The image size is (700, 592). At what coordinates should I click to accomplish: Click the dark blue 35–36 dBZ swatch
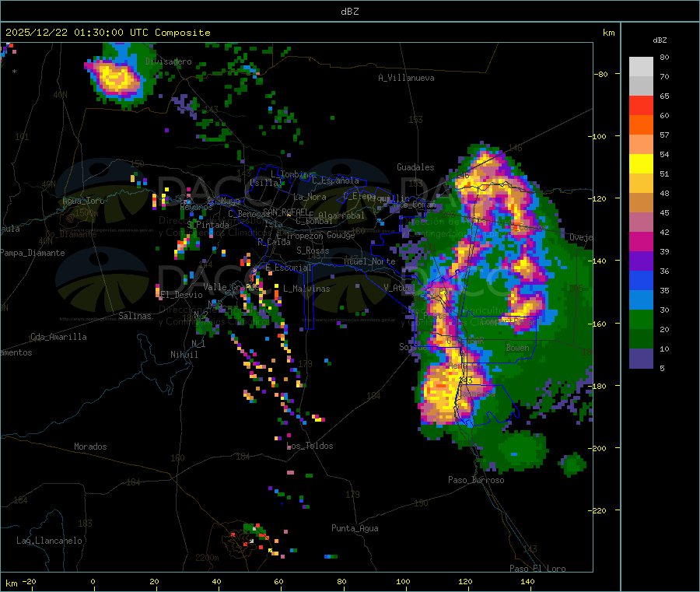pyautogui.click(x=641, y=280)
